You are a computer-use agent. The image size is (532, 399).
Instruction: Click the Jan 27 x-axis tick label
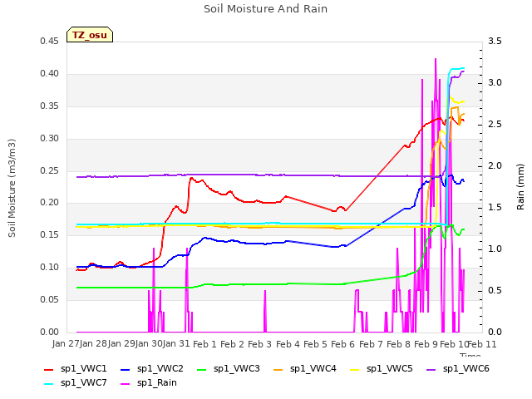coord(66,344)
